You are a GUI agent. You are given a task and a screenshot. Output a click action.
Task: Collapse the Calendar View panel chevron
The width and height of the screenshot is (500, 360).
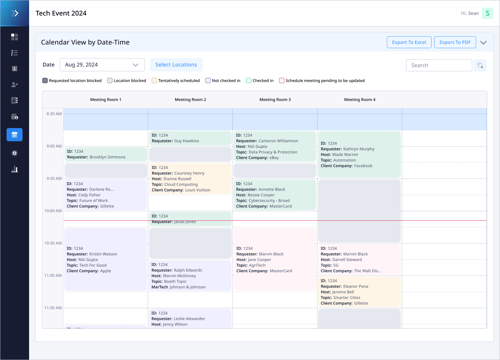483,42
